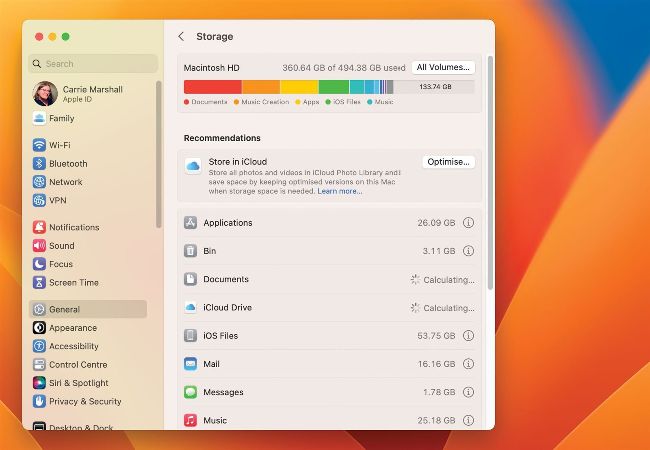The height and width of the screenshot is (450, 650).
Task: Select the General gear icon
Action: click(39, 309)
